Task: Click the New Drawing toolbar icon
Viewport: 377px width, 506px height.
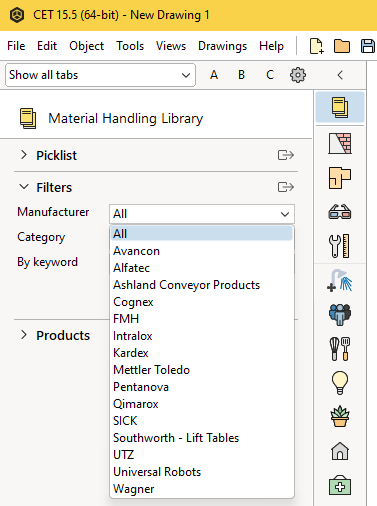Action: pyautogui.click(x=316, y=46)
